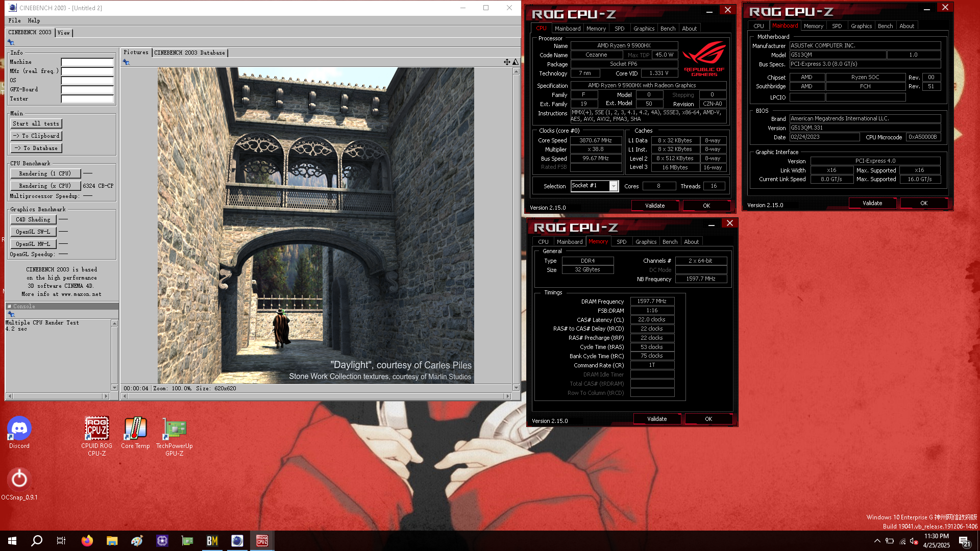Click the Machine input field
980x551 pixels.
87,62
